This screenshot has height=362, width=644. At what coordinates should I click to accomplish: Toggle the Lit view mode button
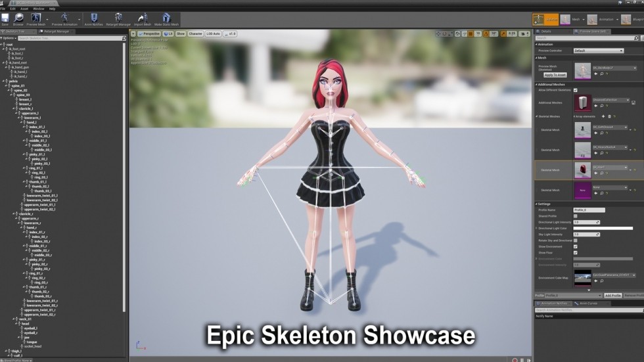168,34
